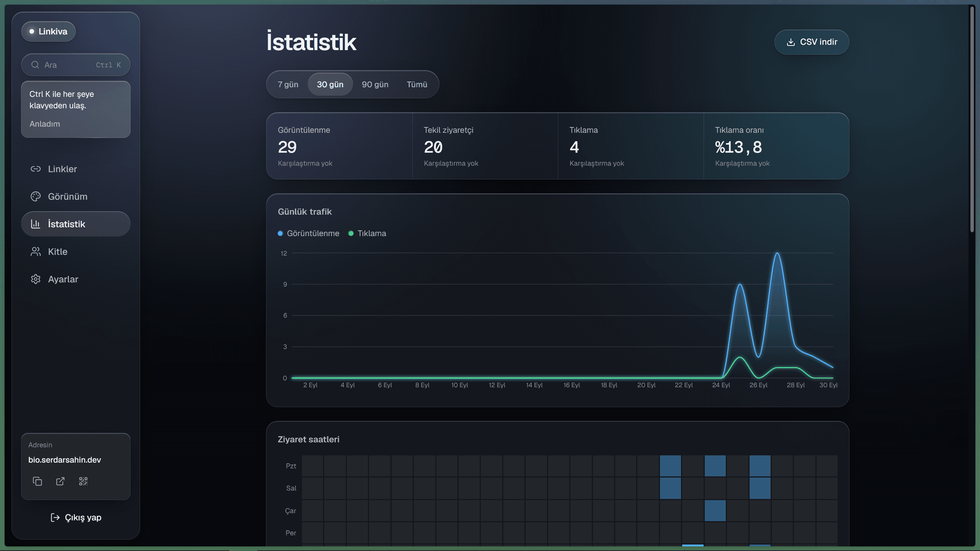This screenshot has height=551, width=980.
Task: Dismiss the tip with Anladım
Action: (x=45, y=124)
